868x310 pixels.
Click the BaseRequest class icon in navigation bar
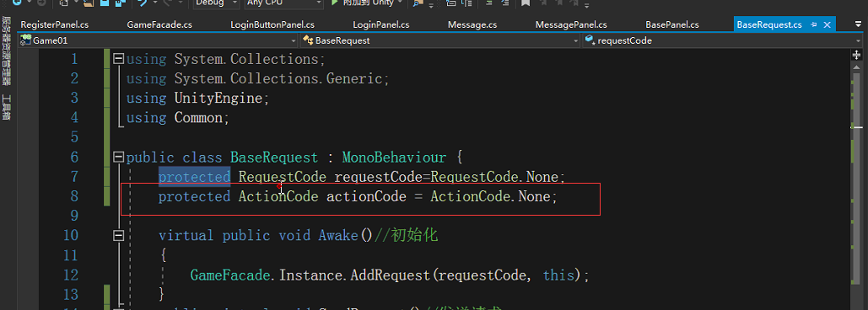tap(309, 40)
